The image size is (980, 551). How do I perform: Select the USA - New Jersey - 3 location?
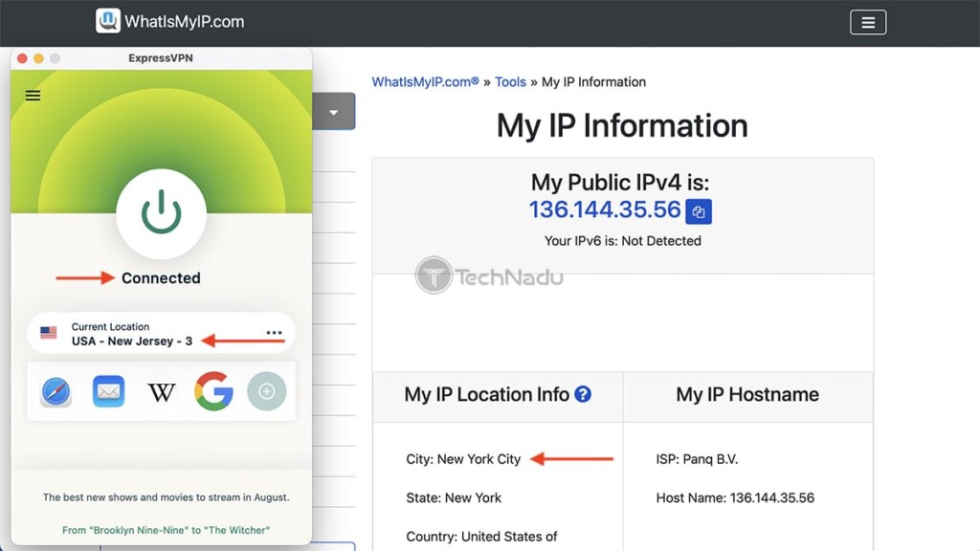(x=132, y=342)
